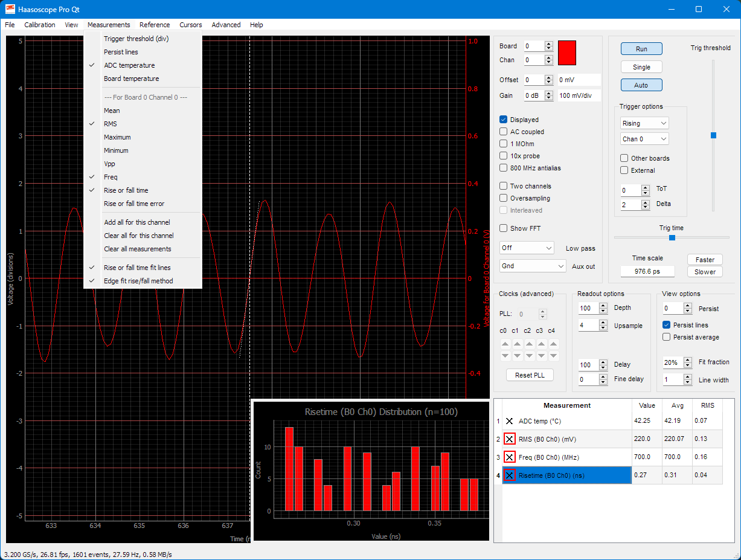Remove the RMS (B0 Ch0) measurement
This screenshot has width=741, height=560.
click(x=509, y=439)
